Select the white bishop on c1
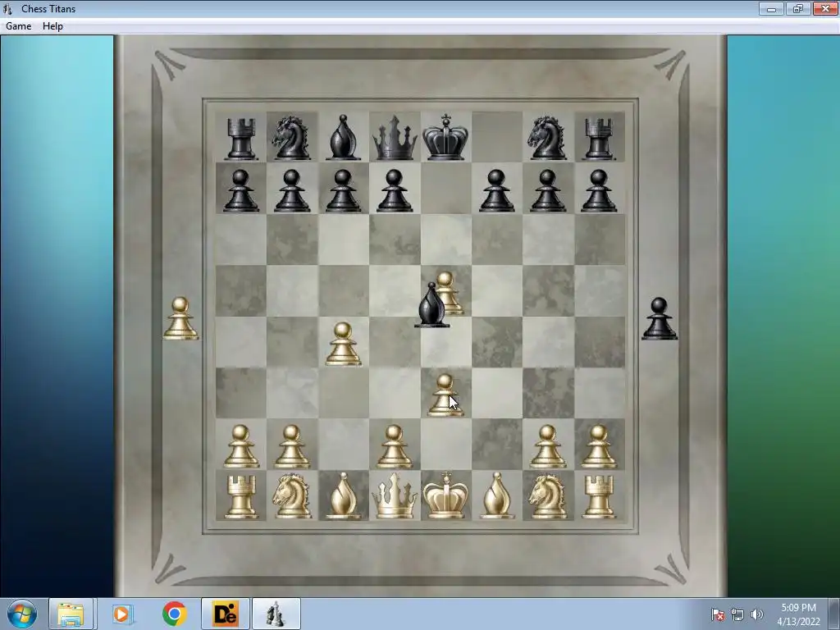The image size is (840, 630). coord(343,496)
